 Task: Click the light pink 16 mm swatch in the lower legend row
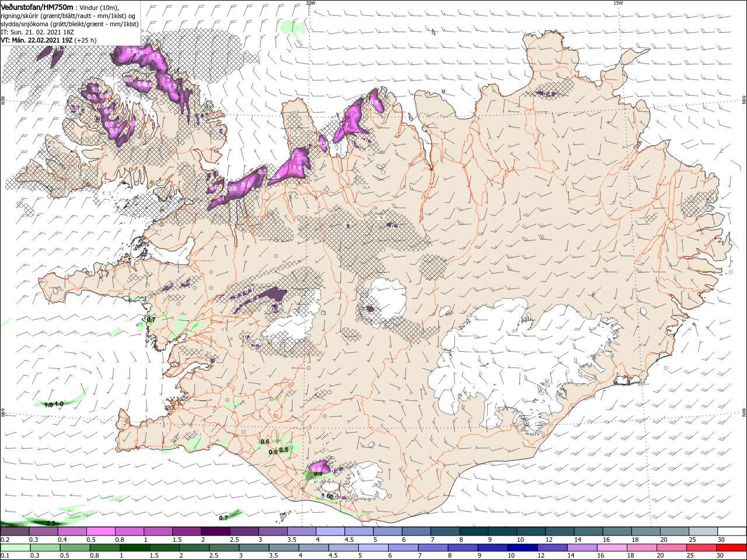612,548
